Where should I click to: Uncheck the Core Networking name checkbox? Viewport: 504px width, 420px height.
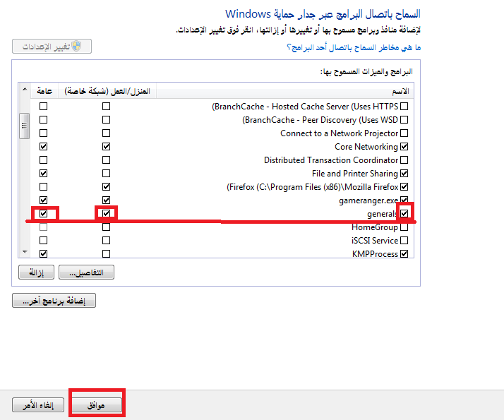click(404, 147)
